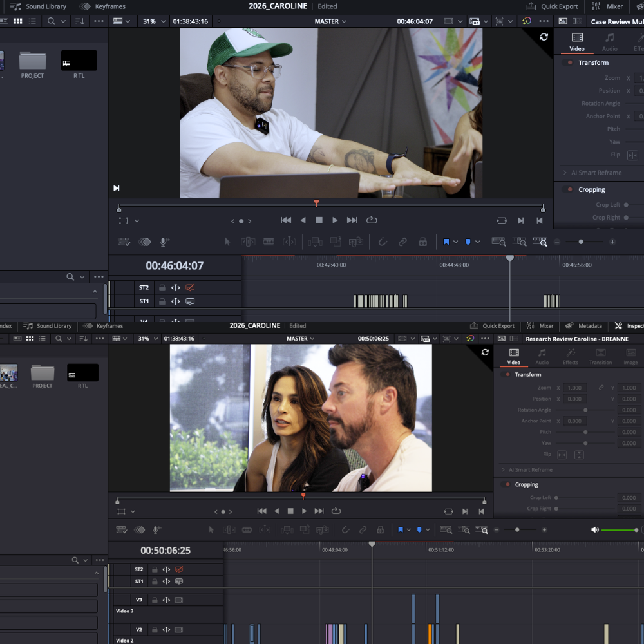This screenshot has height=644, width=644.
Task: Toggle clip linking chain icon in upper toolbar
Action: [x=402, y=242]
